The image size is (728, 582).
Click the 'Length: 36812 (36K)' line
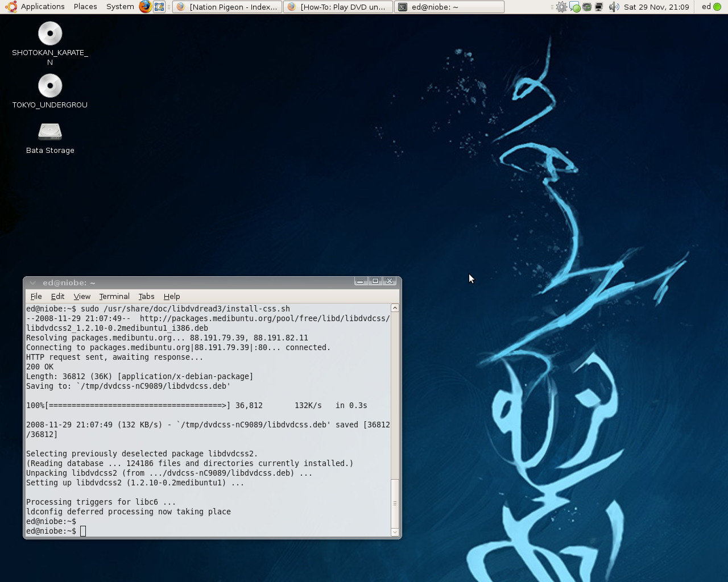tap(140, 376)
